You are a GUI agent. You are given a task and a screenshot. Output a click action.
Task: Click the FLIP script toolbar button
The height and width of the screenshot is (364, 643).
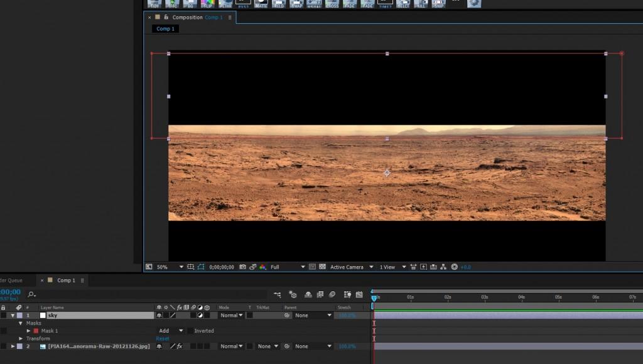[208, 3]
